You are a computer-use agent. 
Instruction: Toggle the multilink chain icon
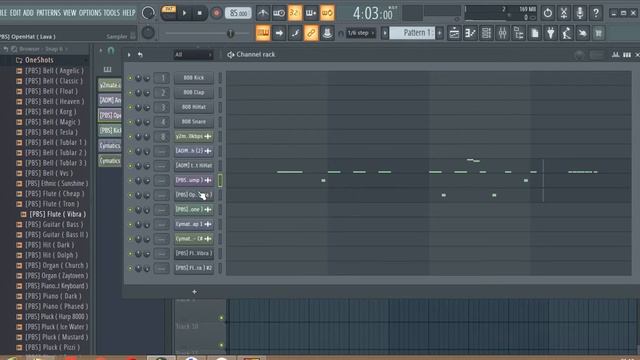click(x=311, y=33)
